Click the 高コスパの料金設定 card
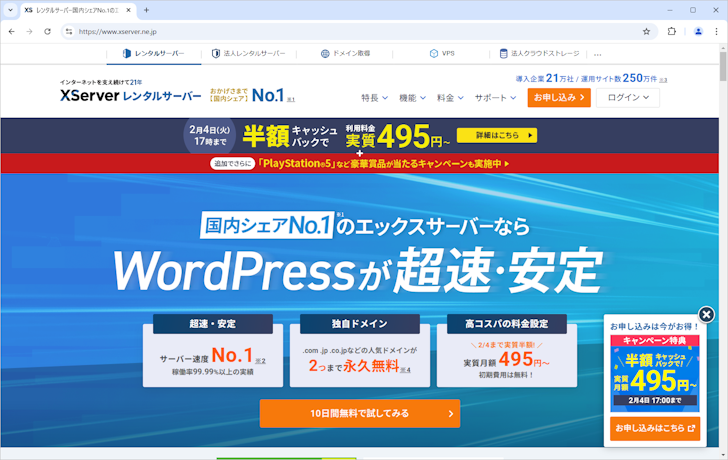This screenshot has height=460, width=728. pos(507,350)
